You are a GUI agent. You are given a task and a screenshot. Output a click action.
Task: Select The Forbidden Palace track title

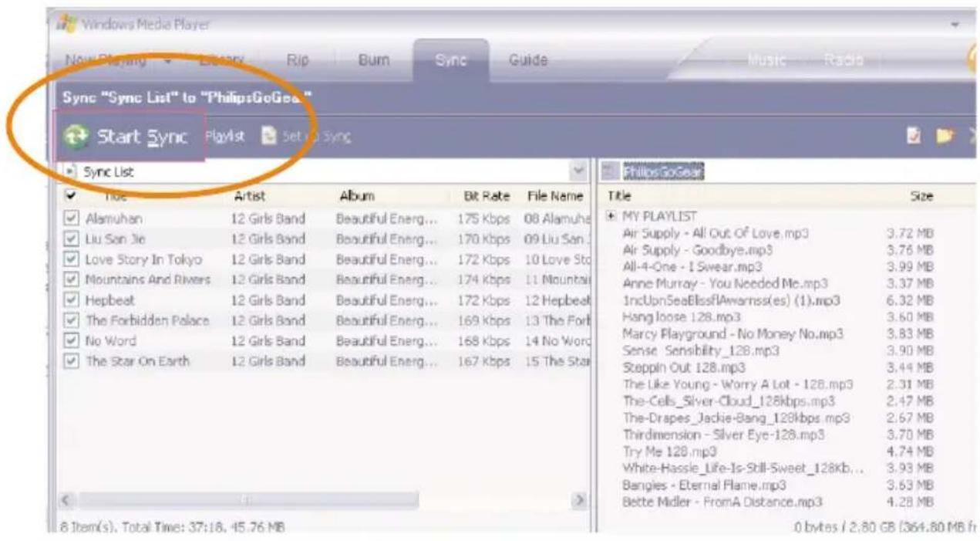pyautogui.click(x=146, y=320)
